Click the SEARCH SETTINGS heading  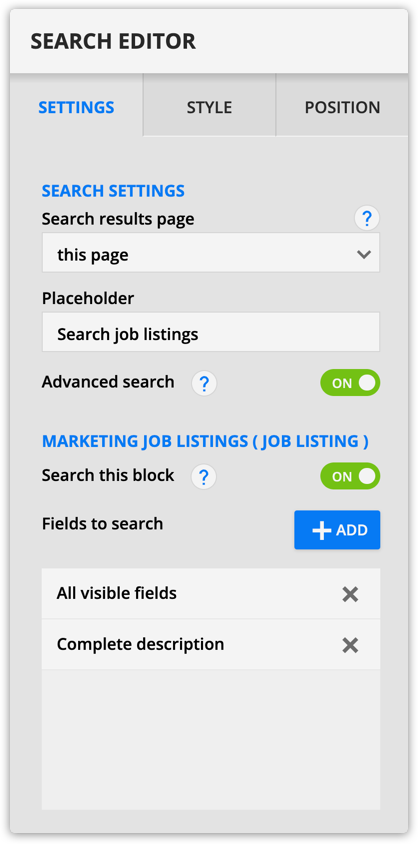pyautogui.click(x=114, y=191)
